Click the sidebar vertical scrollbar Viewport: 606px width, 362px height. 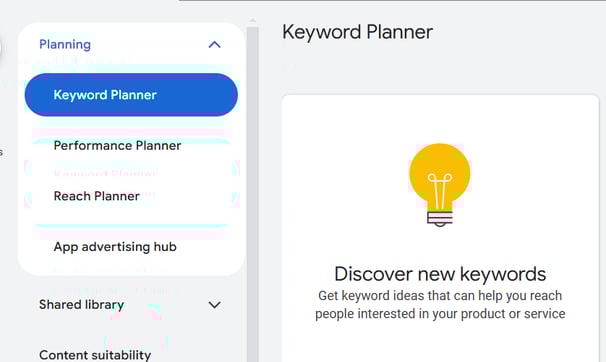click(x=253, y=193)
